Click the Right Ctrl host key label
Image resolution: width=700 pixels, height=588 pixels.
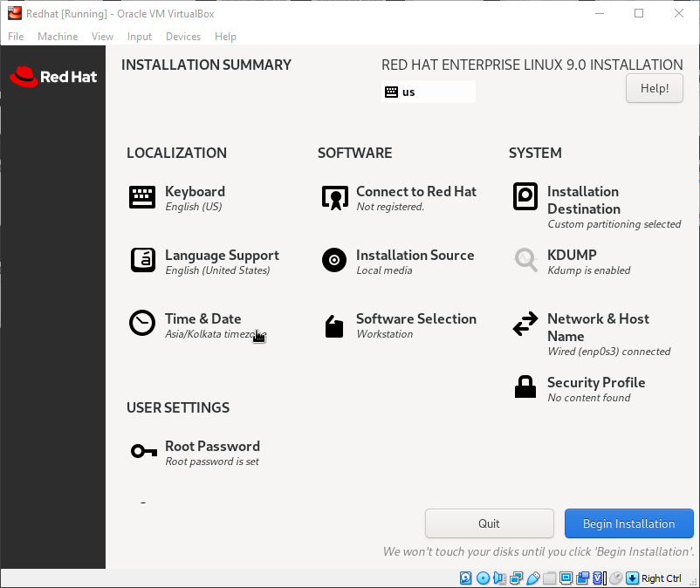point(662,578)
